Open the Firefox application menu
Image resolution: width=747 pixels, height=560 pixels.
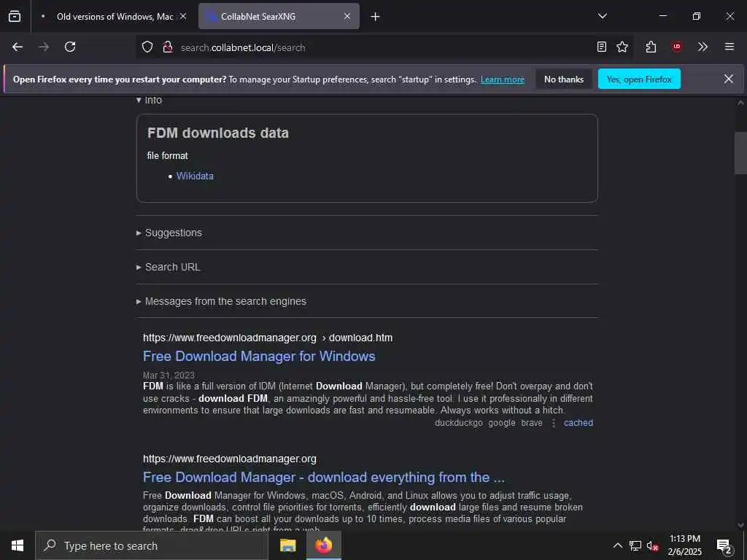tap(729, 47)
